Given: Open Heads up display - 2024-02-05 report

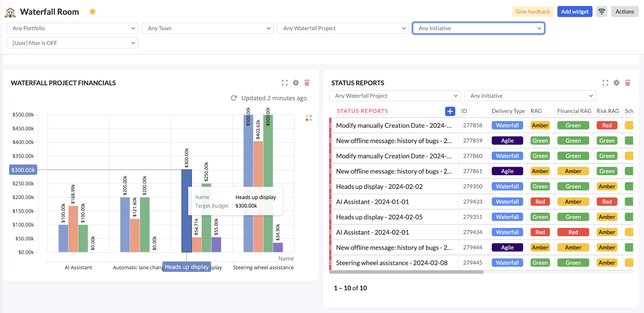Looking at the screenshot, I should point(379,217).
